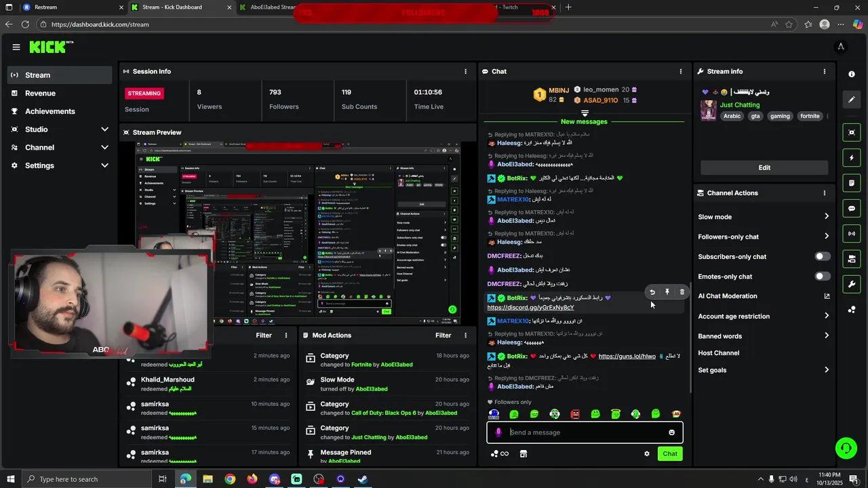Go to Revenue in the sidebar
The height and width of the screenshot is (488, 868).
(60, 93)
